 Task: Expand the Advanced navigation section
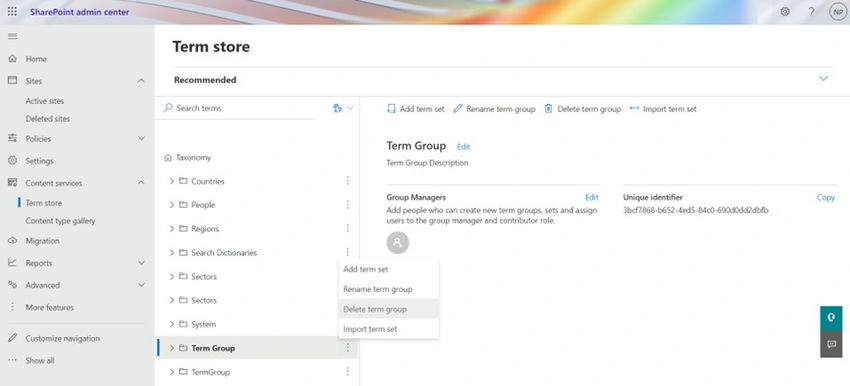[141, 285]
